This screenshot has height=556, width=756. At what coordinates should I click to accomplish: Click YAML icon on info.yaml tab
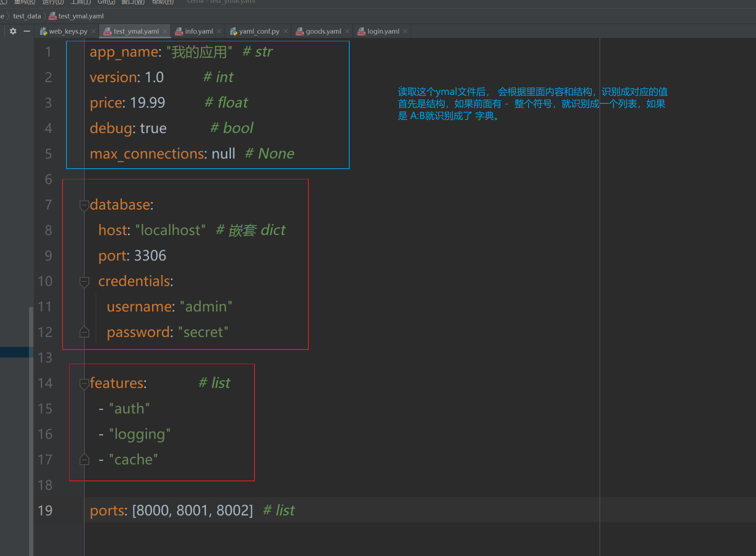[x=179, y=31]
